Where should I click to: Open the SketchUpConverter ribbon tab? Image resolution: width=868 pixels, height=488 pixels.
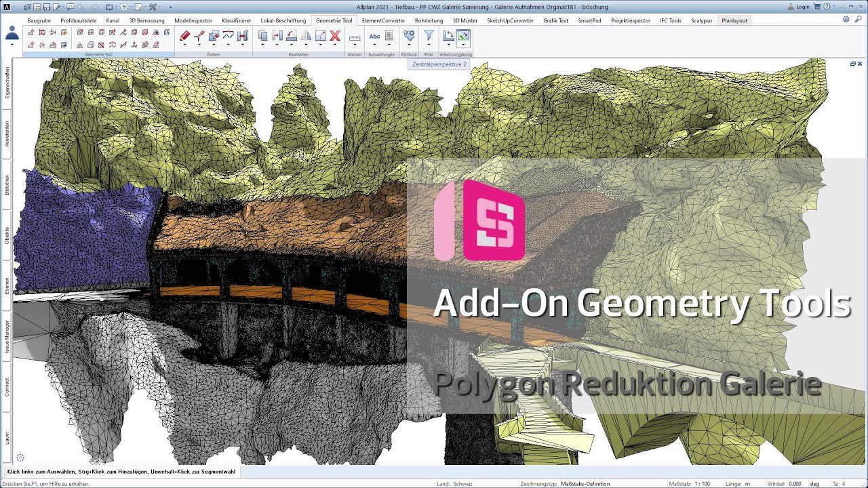pos(510,20)
